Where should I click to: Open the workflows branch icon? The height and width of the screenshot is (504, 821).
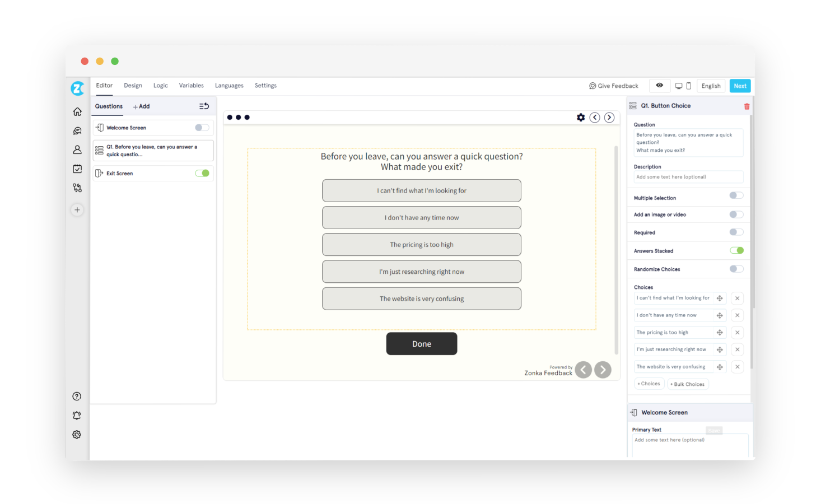click(x=77, y=188)
